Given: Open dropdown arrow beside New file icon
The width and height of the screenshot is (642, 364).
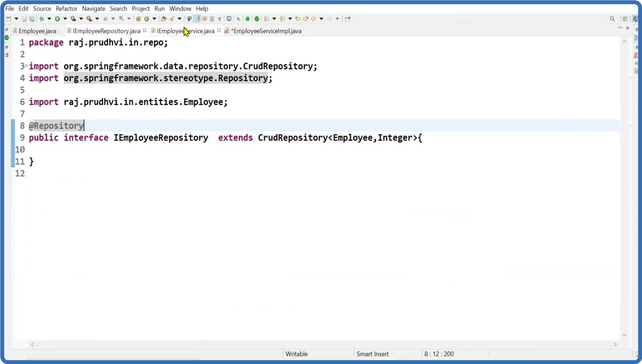Looking at the screenshot, I should coord(16,19).
